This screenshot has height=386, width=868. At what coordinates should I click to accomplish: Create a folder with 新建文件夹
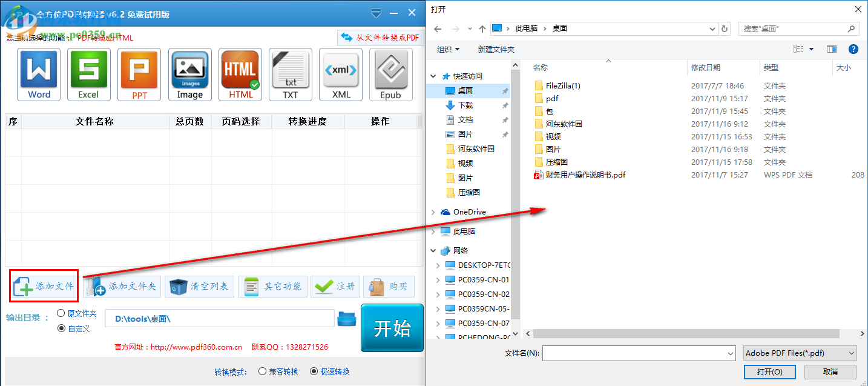pos(496,49)
